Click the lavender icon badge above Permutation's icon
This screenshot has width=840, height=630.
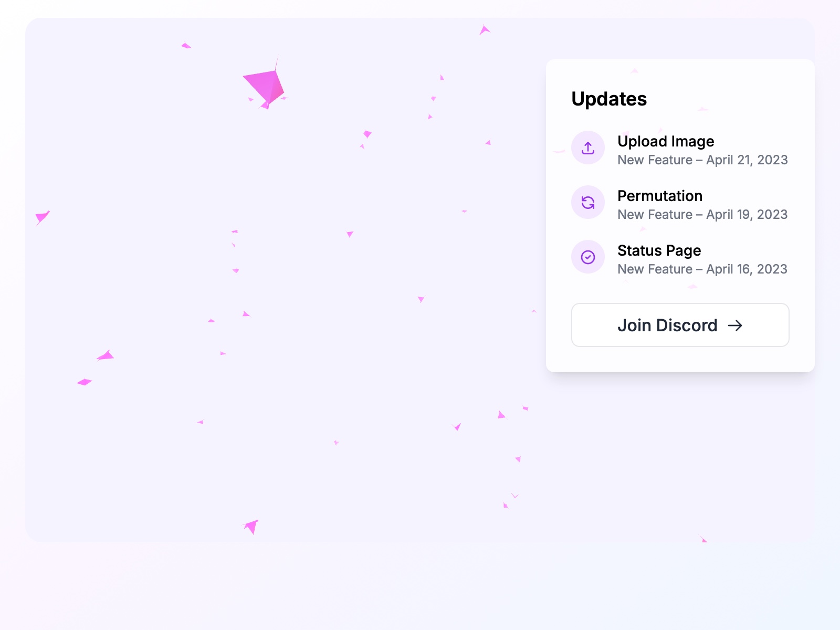coord(588,148)
